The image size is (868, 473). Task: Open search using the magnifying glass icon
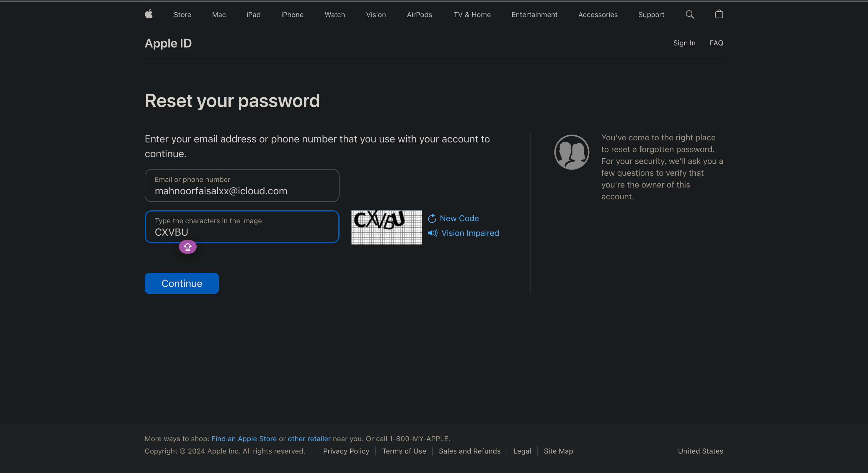pyautogui.click(x=689, y=14)
